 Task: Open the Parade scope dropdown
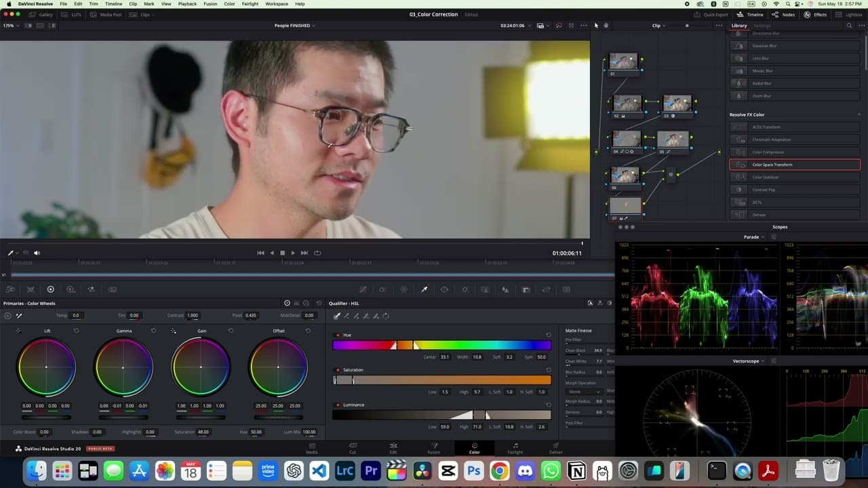click(754, 237)
